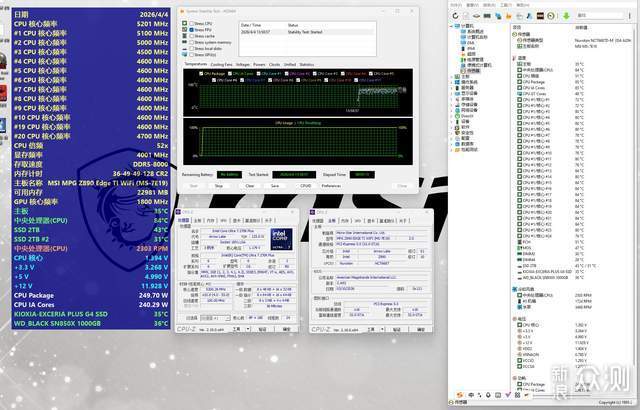The image size is (640, 410).
Task: Open the 帮助 menu in AIDA64
Action: click(522, 5)
